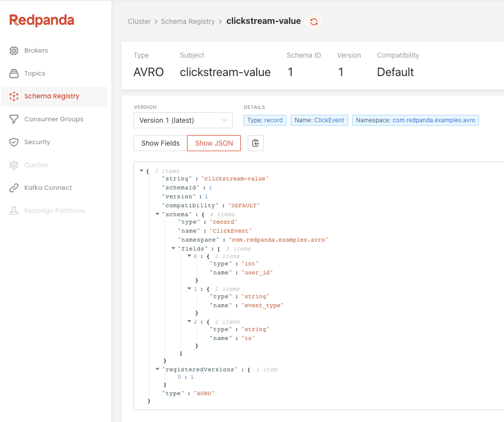Image resolution: width=504 pixels, height=422 pixels.
Task: Navigate to Topics via the sidebar icon
Action: [33, 73]
